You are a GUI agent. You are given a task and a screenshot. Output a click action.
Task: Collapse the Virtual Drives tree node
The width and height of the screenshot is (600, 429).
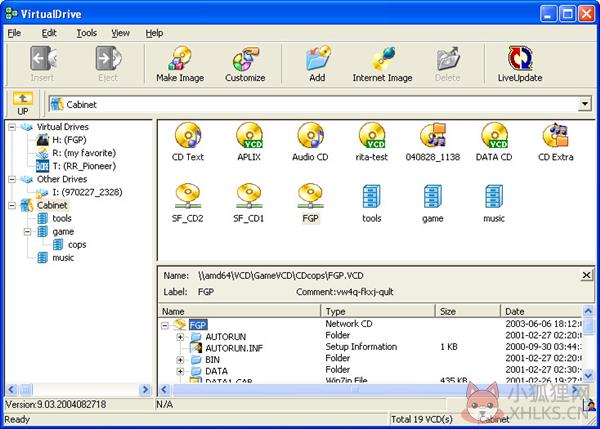click(x=12, y=127)
